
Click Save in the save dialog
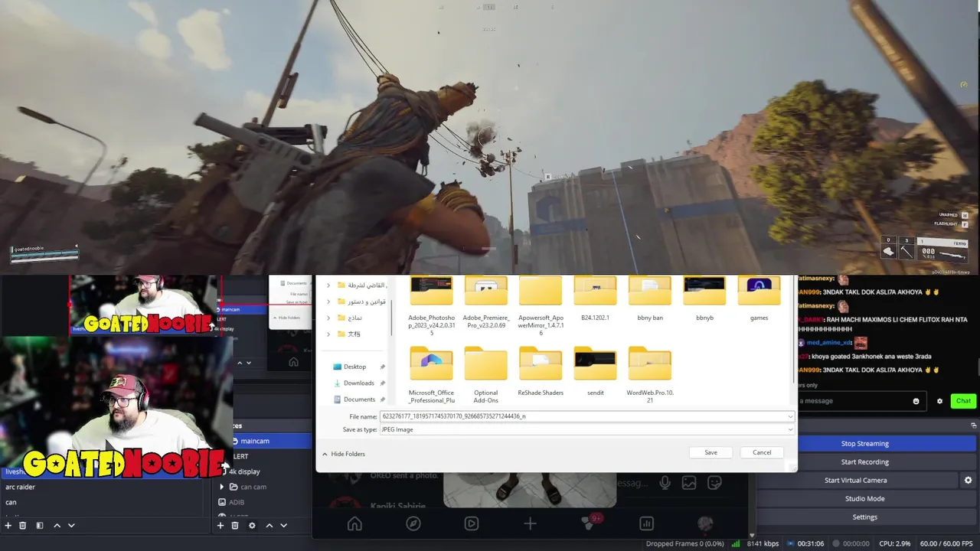(710, 452)
